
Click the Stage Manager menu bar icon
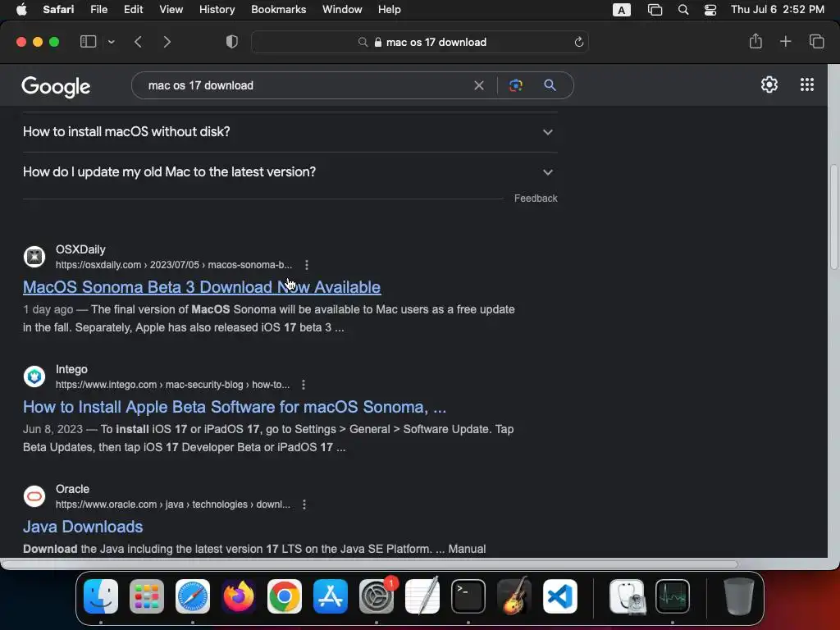coord(655,10)
